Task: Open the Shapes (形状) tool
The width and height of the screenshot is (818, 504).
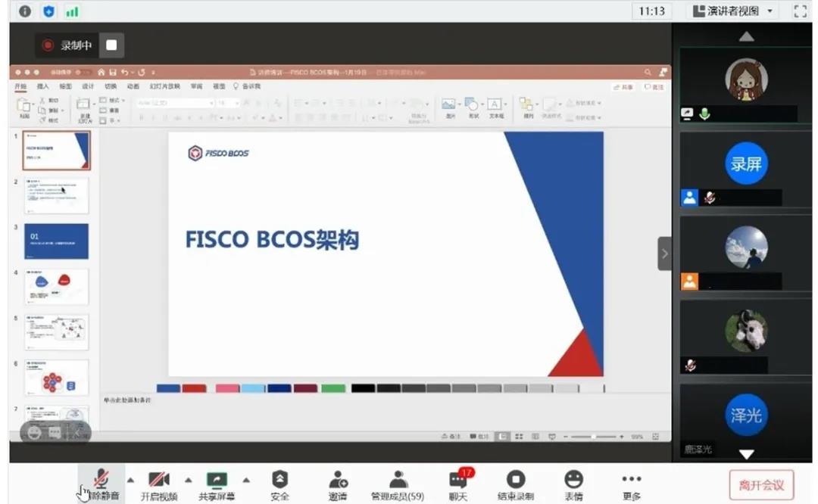Action: pyautogui.click(x=473, y=108)
